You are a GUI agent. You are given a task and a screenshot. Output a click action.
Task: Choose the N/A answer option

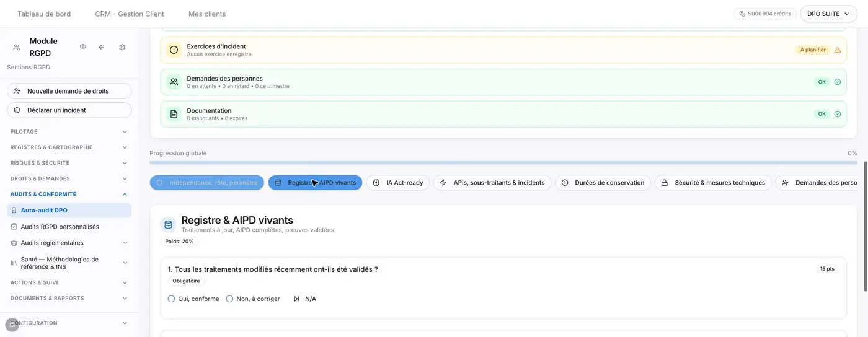pos(304,299)
